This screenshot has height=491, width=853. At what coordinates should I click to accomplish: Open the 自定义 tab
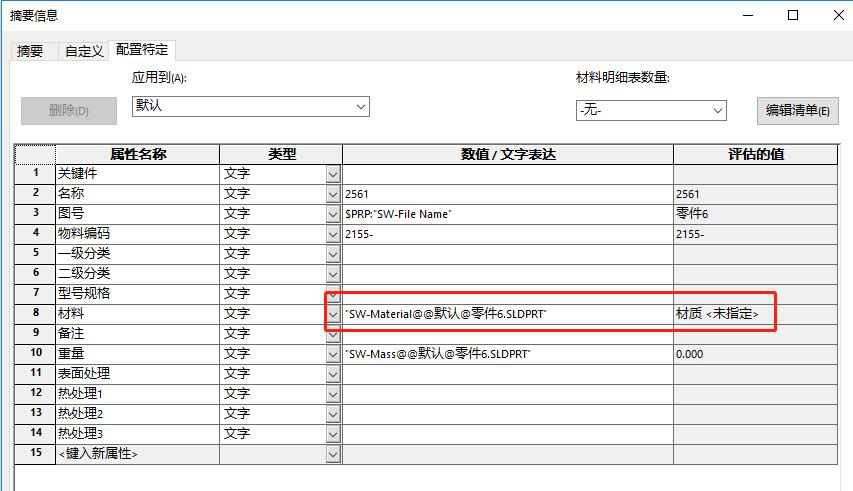tap(84, 51)
